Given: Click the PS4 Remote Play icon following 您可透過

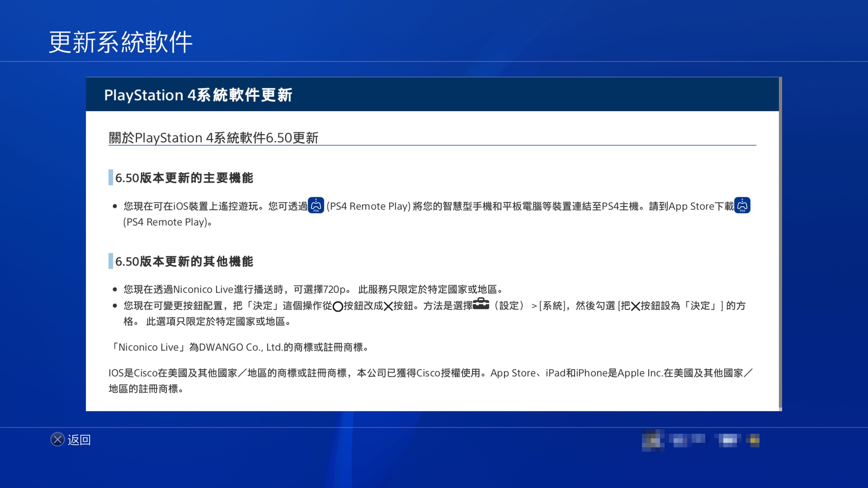Looking at the screenshot, I should 316,205.
